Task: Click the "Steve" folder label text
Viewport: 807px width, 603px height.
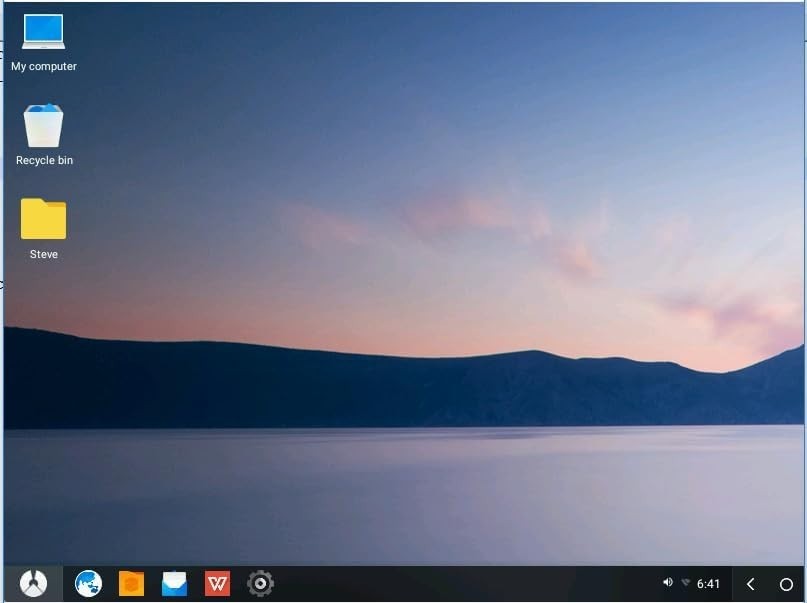Action: (x=44, y=254)
